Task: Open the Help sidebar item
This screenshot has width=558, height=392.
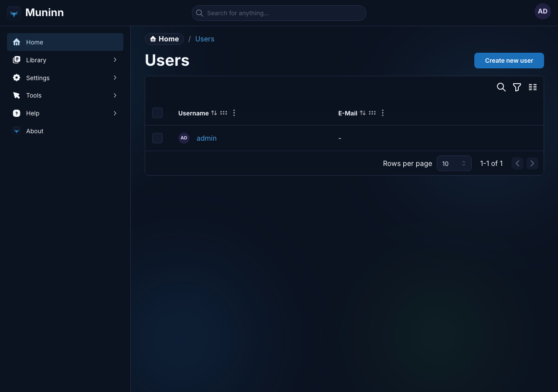Action: (x=65, y=113)
